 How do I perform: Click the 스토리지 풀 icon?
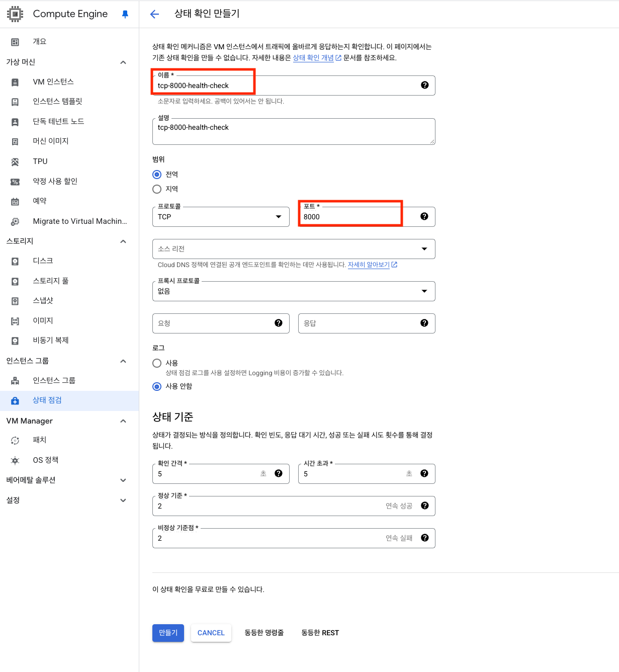(x=15, y=281)
